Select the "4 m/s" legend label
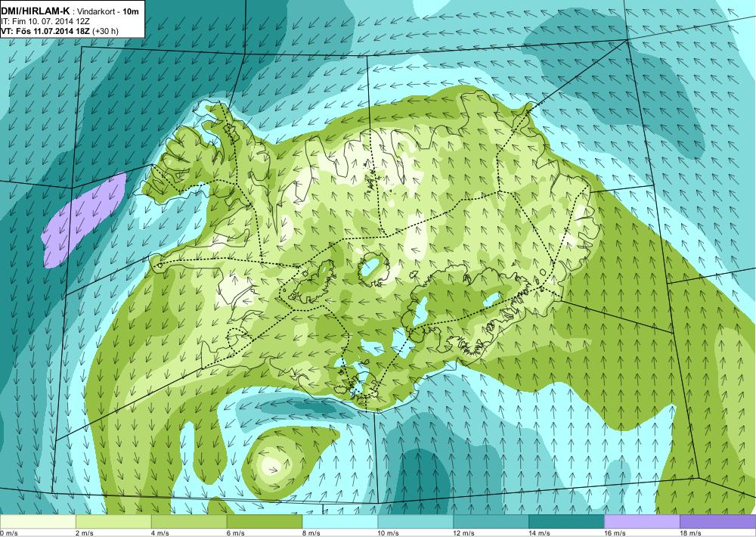Viewport: 756px width, 537px height. (160, 533)
